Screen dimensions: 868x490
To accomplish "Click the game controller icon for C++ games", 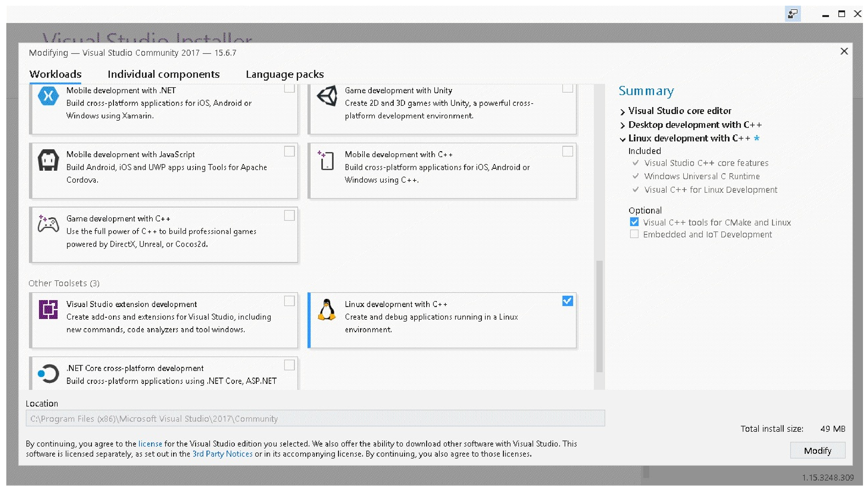I will click(48, 224).
